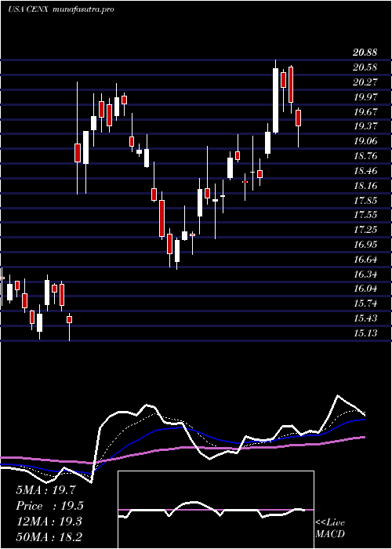Click the 5MA : 19.7 reading
The image size is (392, 549).
pyautogui.click(x=45, y=490)
